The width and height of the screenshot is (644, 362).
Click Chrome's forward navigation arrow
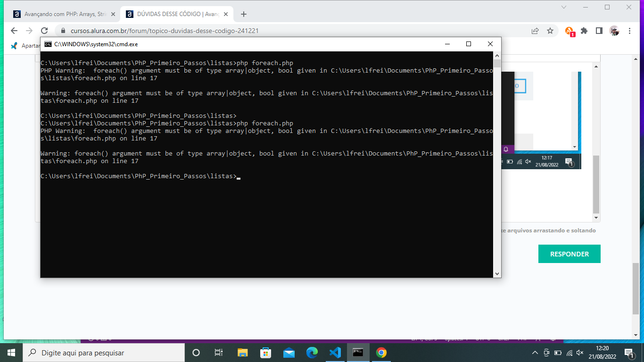tap(29, 31)
